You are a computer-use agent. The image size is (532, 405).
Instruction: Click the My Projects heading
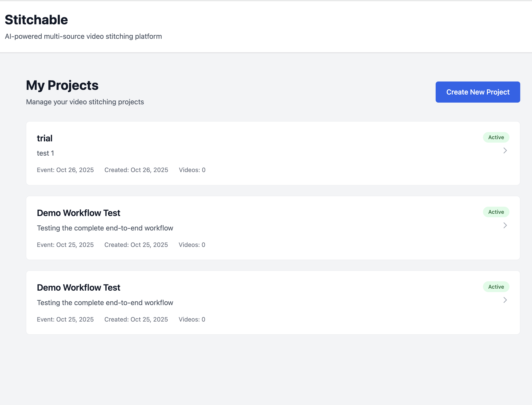click(x=62, y=85)
